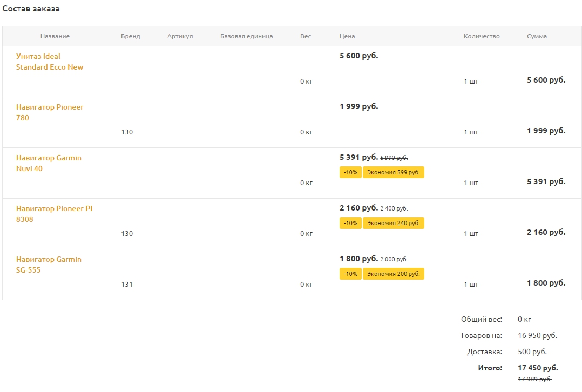Click the Количество column header
Screen dimensions: 582x392
[482, 36]
